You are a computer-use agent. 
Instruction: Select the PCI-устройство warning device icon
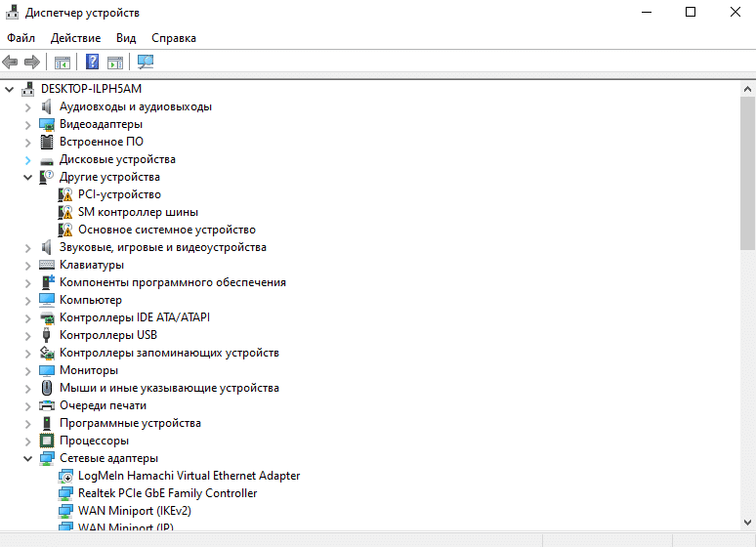65,194
